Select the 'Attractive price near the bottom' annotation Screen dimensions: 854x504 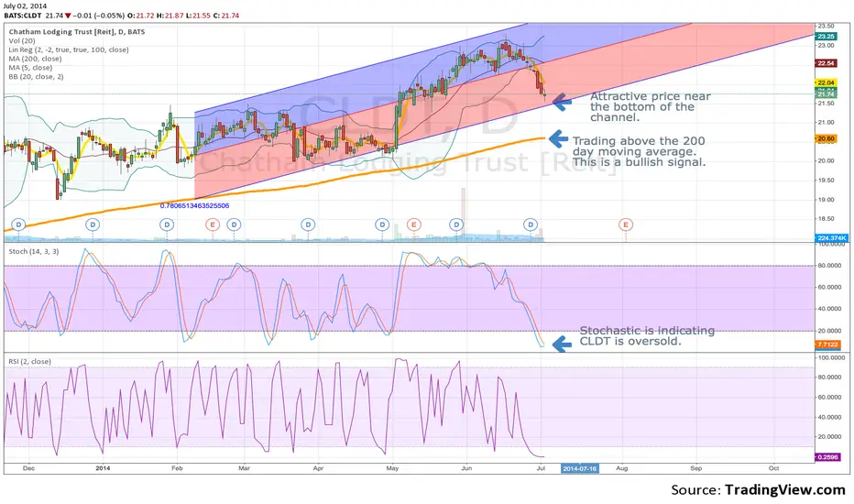(651, 107)
